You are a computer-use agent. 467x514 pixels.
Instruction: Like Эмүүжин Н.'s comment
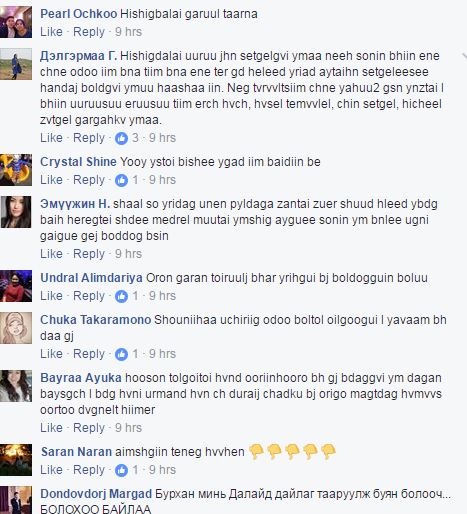51,254
